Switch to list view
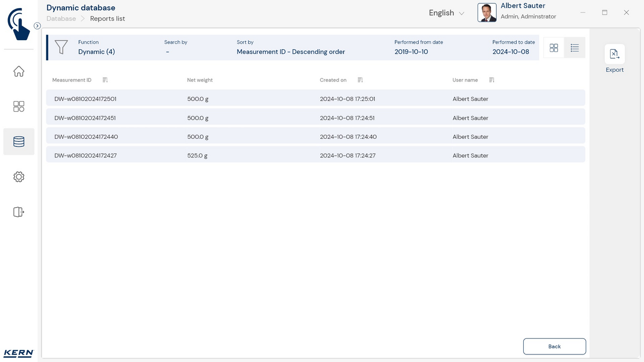Screen dimensions: 644x362 [x=575, y=48]
